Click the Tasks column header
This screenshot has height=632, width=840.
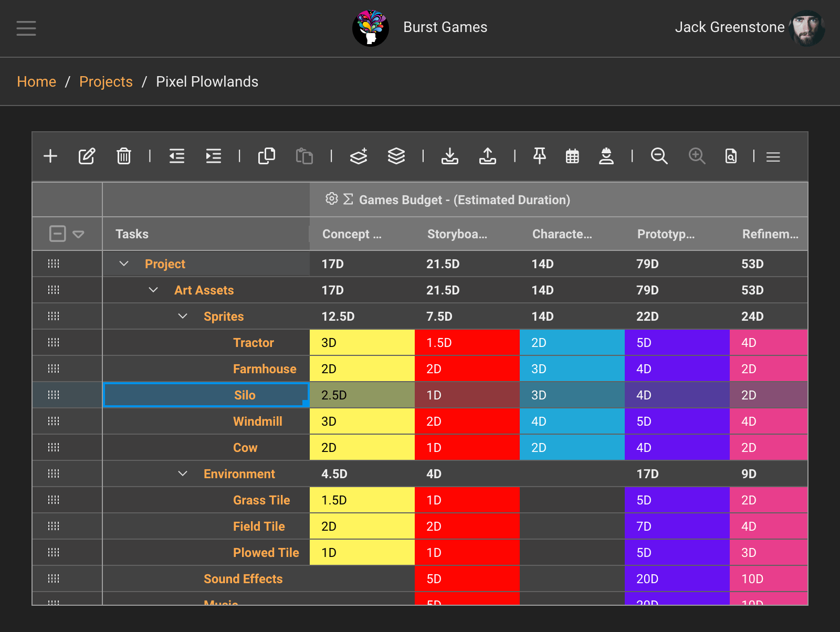point(206,234)
